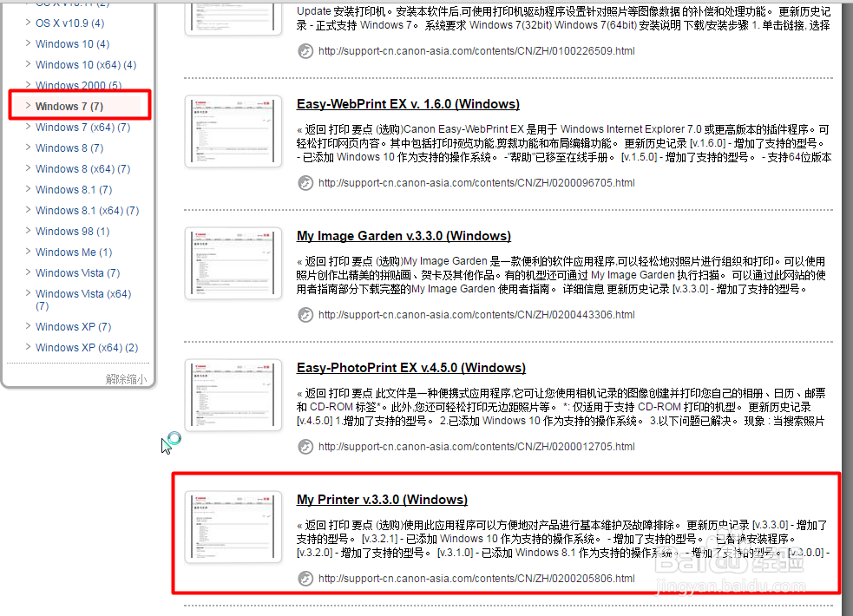The image size is (853, 616).
Task: Open the Easy-WebPrint EX v. 1.6.0 (Windows) title
Action: pyautogui.click(x=408, y=104)
